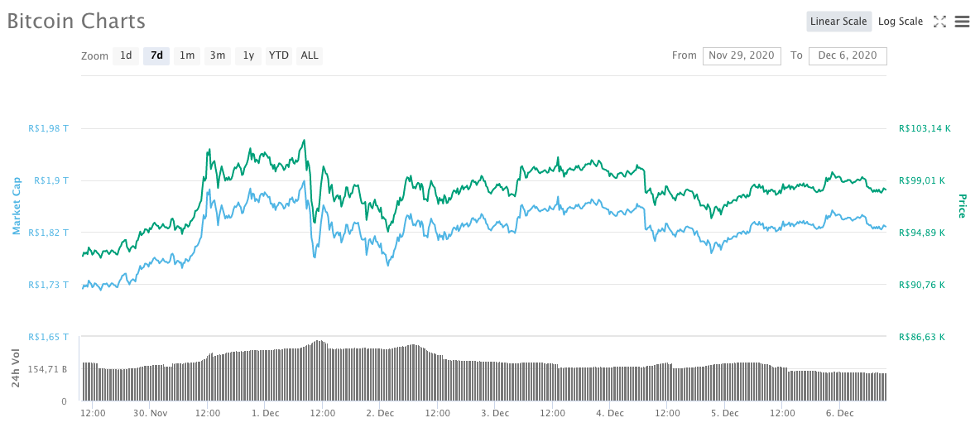Click the R$1,98 T market cap label
This screenshot has height=437, width=980.
tap(49, 129)
